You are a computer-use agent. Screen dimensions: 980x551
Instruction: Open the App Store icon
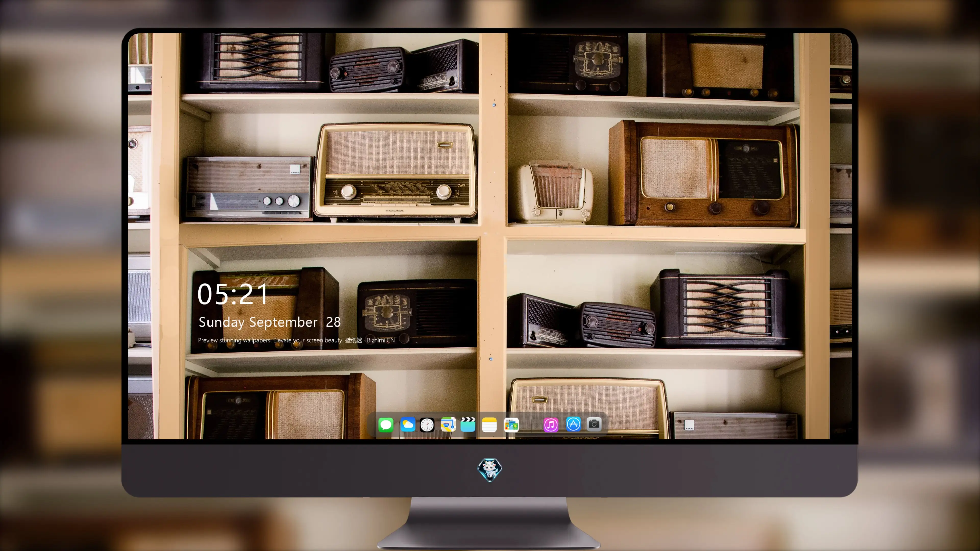573,424
